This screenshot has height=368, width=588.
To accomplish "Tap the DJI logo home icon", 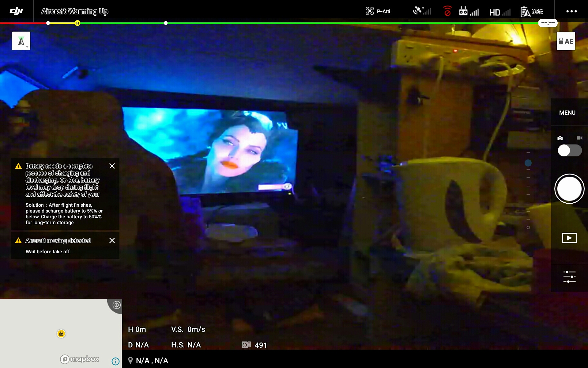I will tap(16, 11).
